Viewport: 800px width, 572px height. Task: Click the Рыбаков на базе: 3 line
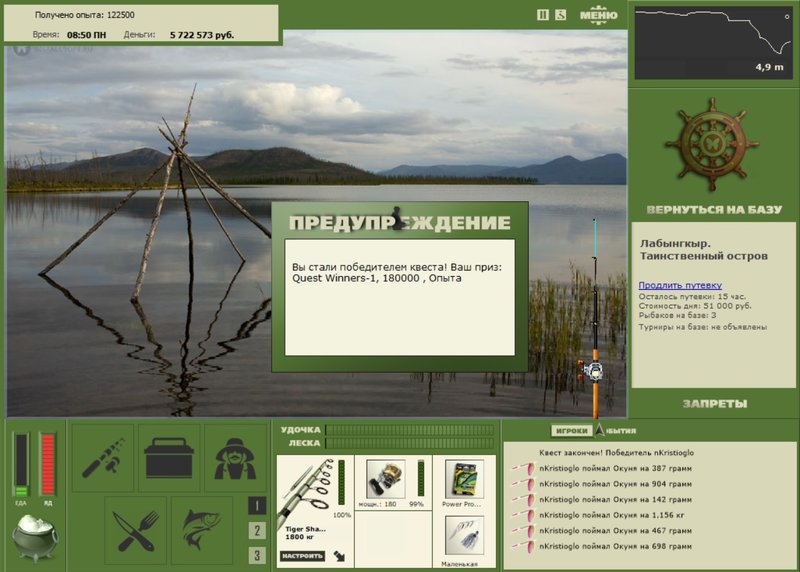coord(677,315)
